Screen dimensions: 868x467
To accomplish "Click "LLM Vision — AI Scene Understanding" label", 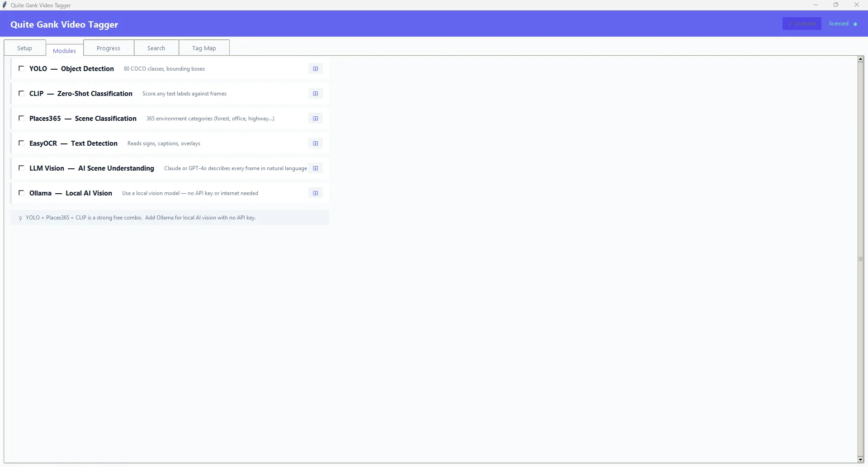I will click(x=92, y=168).
